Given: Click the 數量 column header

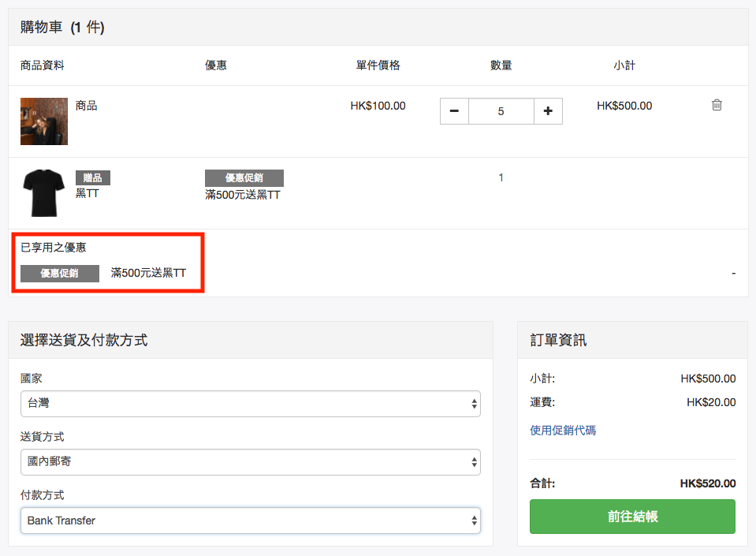Looking at the screenshot, I should [x=501, y=65].
